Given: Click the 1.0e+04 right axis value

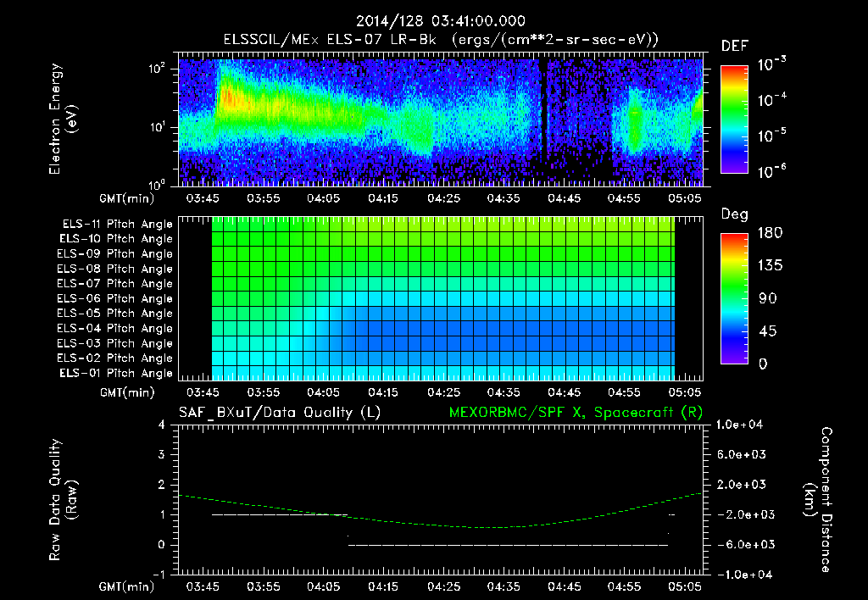Looking at the screenshot, I should (x=739, y=425).
